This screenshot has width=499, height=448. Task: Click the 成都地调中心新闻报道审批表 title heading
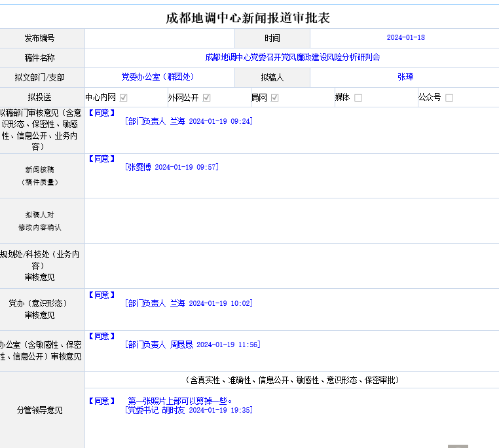pyautogui.click(x=248, y=18)
